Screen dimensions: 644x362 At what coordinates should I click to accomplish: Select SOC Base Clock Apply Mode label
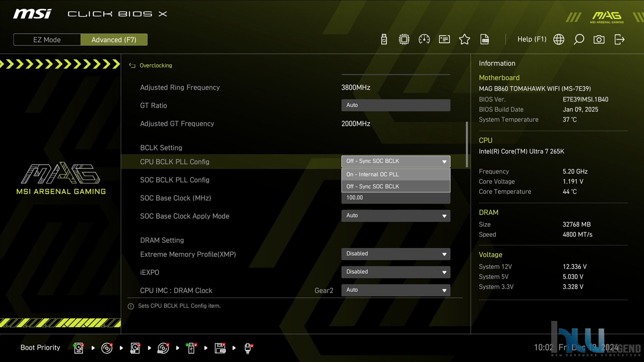tap(184, 216)
